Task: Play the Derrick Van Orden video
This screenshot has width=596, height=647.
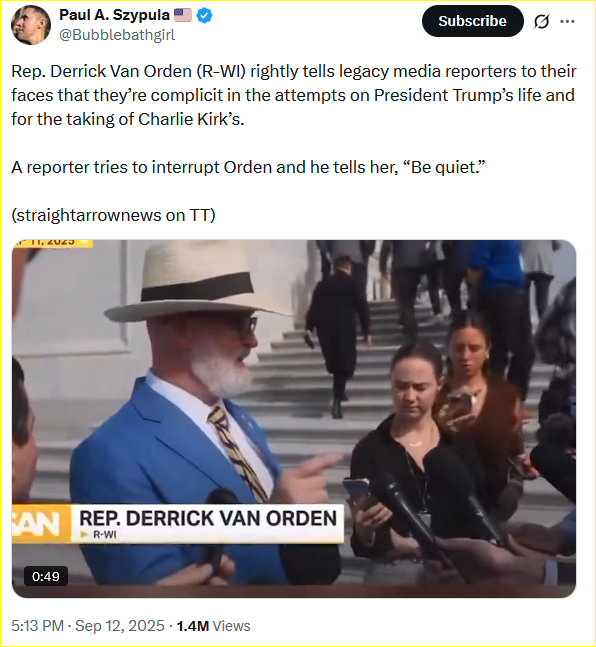Action: (294, 418)
